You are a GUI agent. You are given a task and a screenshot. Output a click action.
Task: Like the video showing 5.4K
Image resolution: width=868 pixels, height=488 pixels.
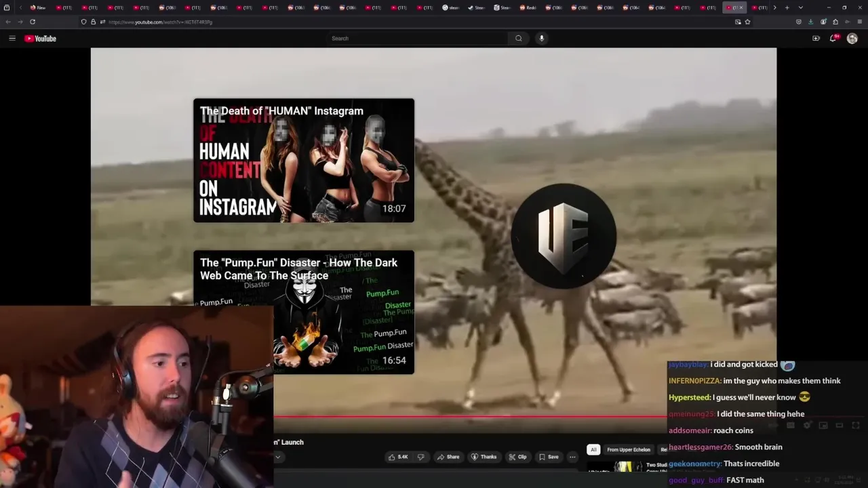398,457
